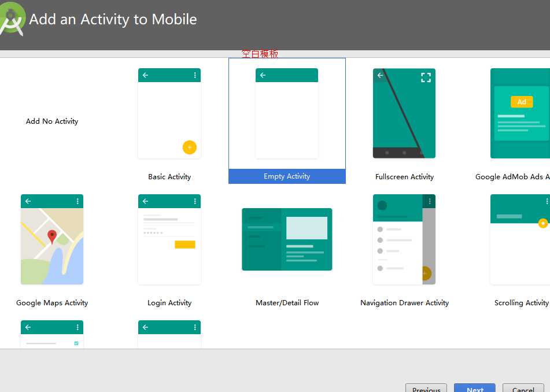This screenshot has width=550, height=392.
Task: Click the red map pin in Maps preview
Action: click(52, 236)
